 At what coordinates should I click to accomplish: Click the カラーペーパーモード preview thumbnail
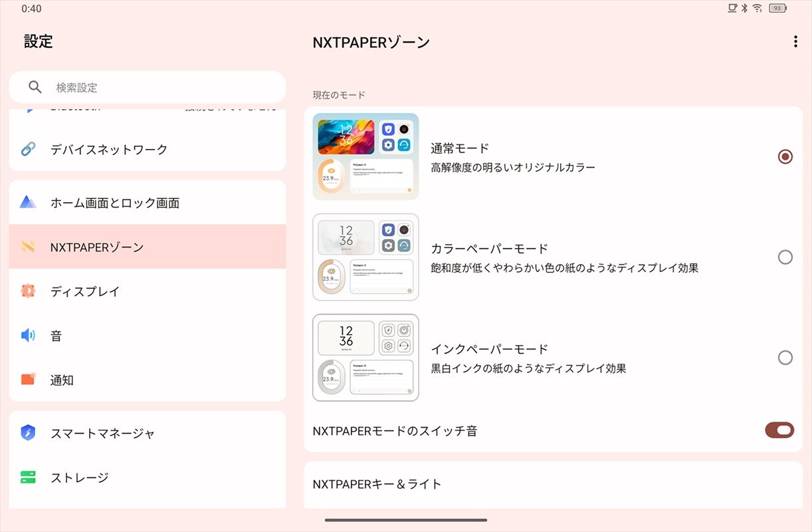365,257
